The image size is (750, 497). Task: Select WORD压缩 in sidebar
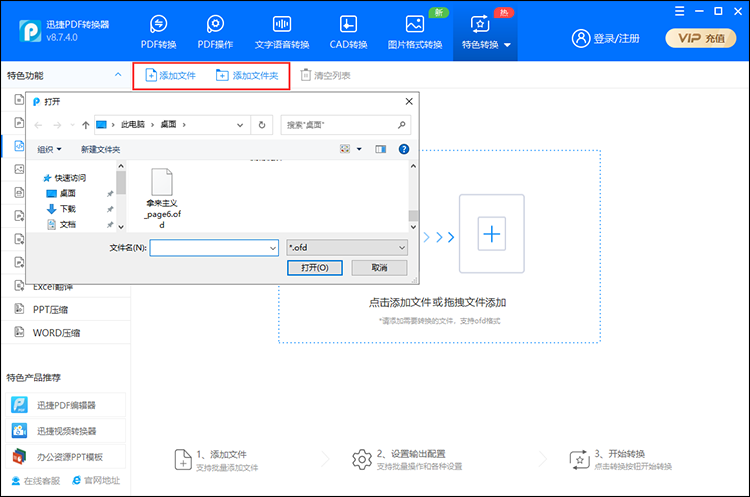(66, 332)
